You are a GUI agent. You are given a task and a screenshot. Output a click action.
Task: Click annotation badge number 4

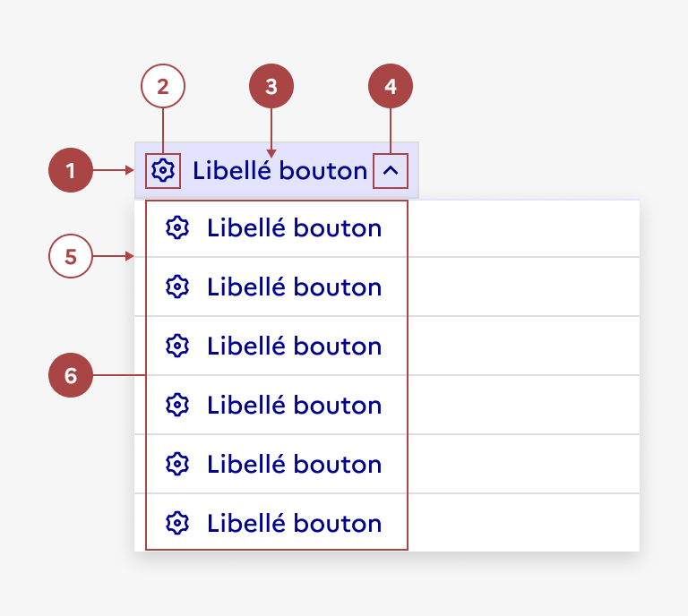click(390, 86)
